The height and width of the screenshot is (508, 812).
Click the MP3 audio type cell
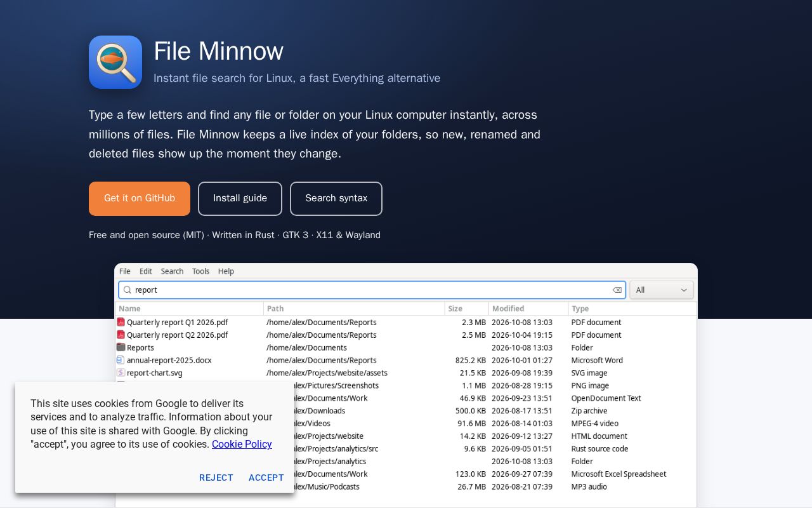(589, 487)
